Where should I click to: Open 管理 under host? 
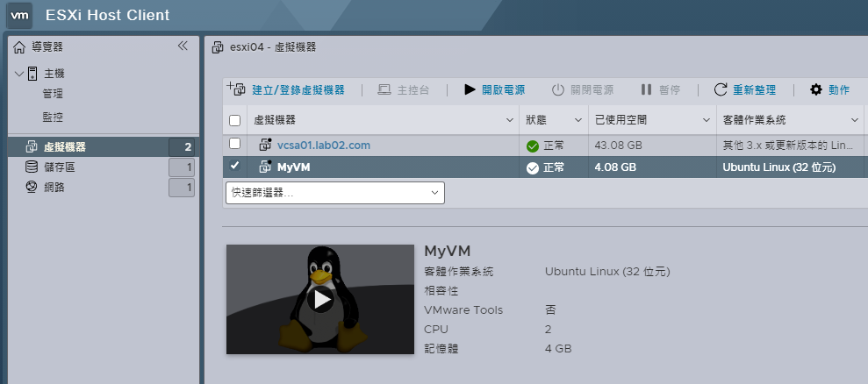click(x=53, y=94)
